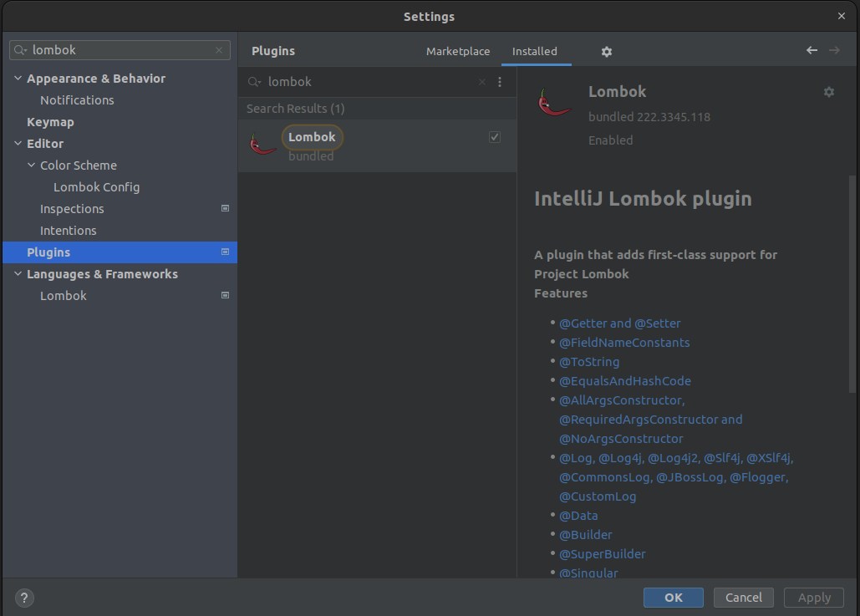
Task: Open Lombok plugin details gear menu
Action: click(829, 92)
